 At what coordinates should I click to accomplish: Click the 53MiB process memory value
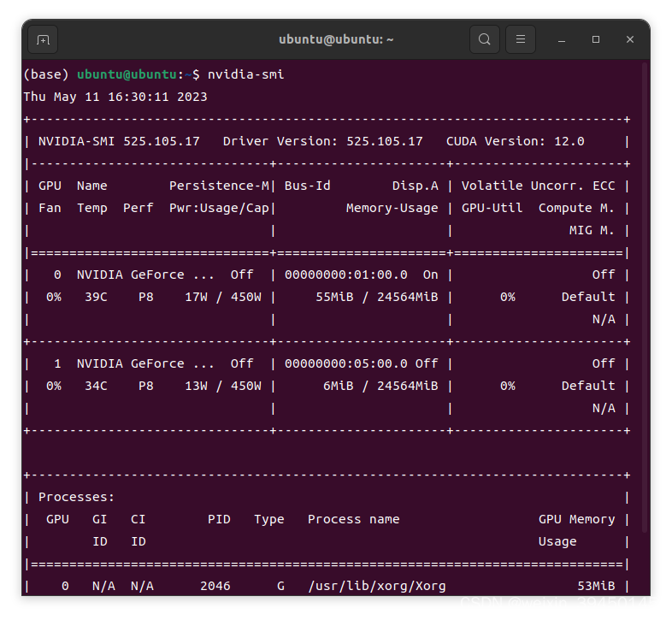point(596,586)
